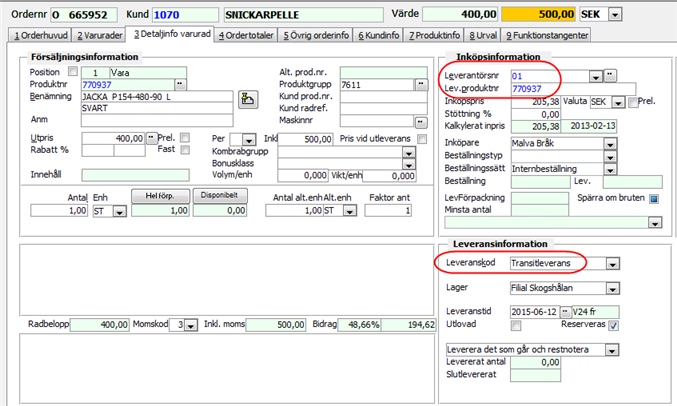Go to the 6 Kundinfo tab
Image resolution: width=677 pixels, height=406 pixels.
pos(378,35)
